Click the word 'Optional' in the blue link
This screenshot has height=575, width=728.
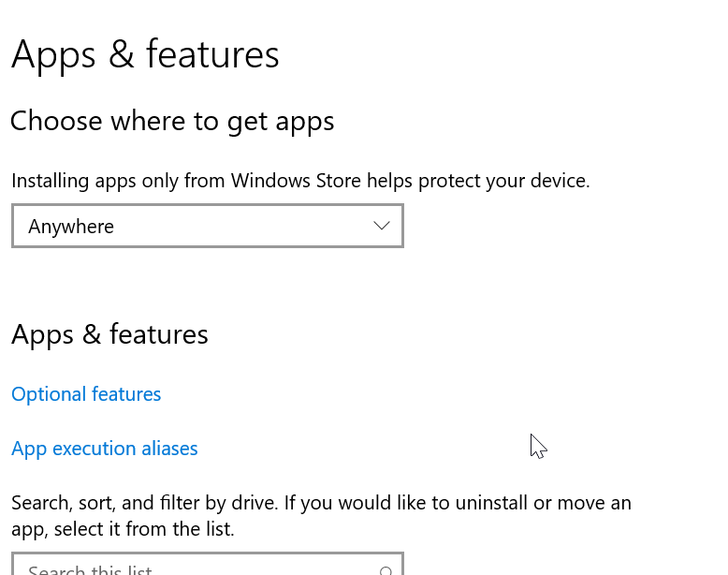49,394
